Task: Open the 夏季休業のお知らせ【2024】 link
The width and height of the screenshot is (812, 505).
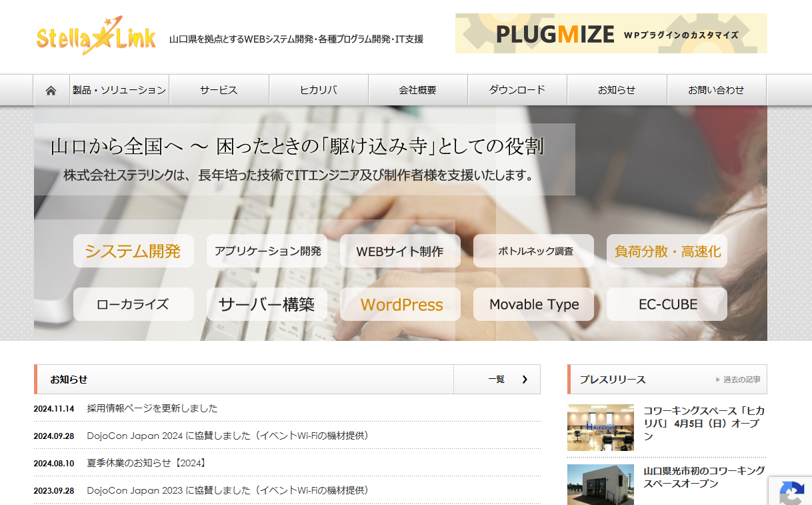Action: [x=147, y=462]
